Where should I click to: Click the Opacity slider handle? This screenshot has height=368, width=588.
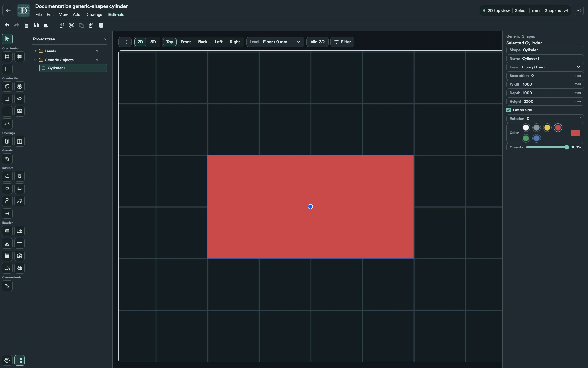[567, 148]
